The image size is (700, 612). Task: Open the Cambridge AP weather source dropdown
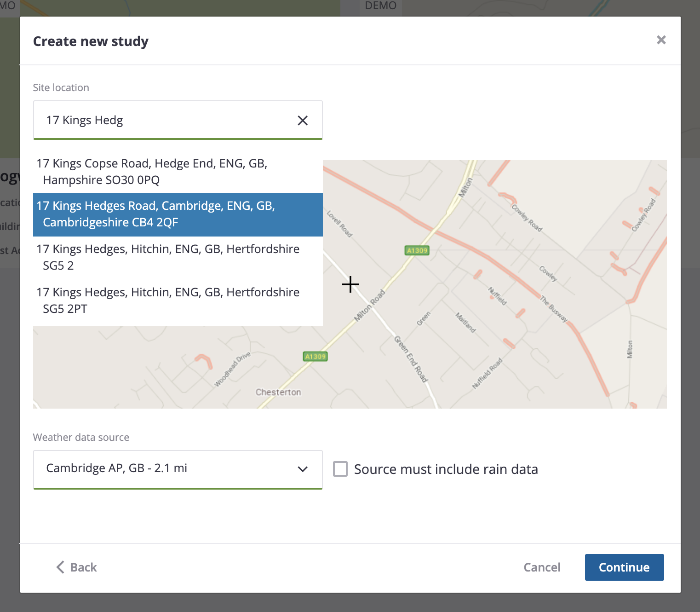(178, 469)
